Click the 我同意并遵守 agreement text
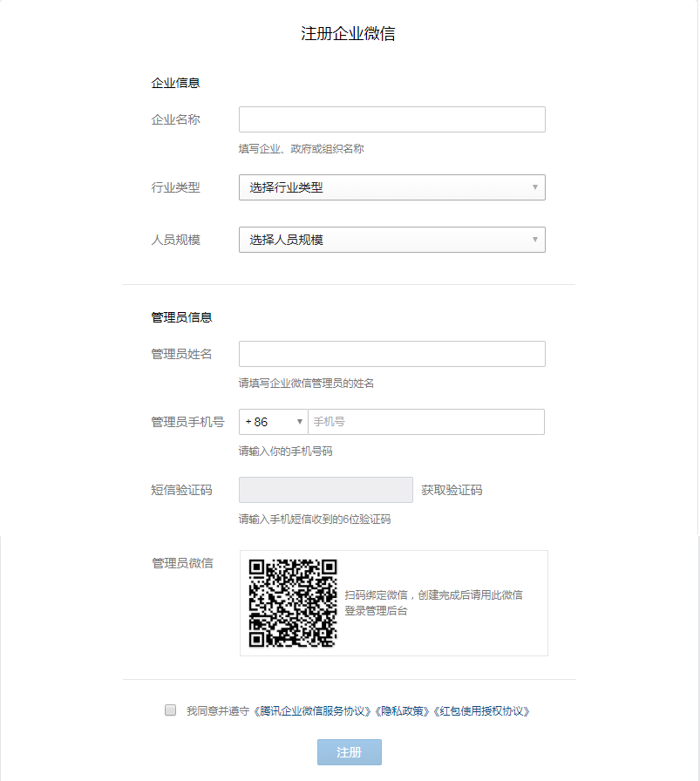 click(x=218, y=710)
